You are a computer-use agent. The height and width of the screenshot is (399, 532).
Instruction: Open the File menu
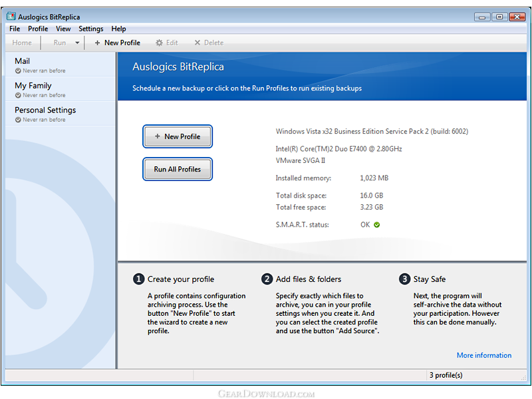[x=15, y=29]
